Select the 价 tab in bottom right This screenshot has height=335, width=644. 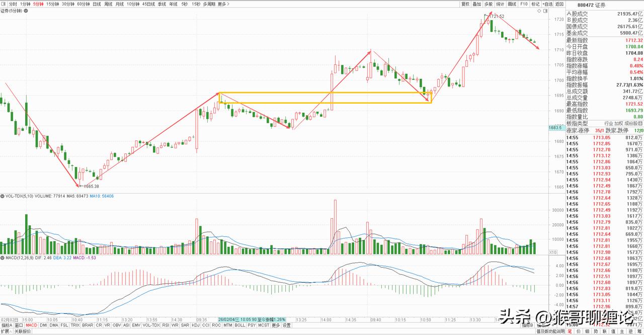578,331
